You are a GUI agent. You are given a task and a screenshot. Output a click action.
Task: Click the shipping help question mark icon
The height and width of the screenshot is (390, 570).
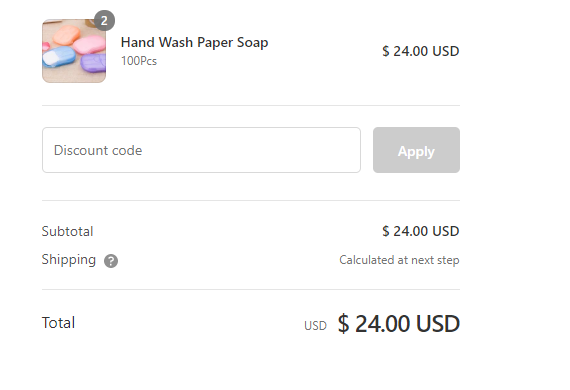111,261
